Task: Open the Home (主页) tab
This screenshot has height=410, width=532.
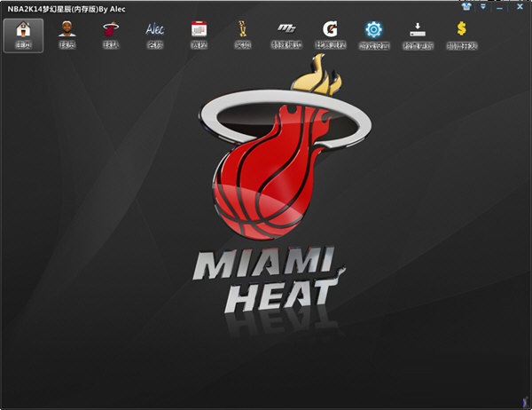Action: [23, 33]
